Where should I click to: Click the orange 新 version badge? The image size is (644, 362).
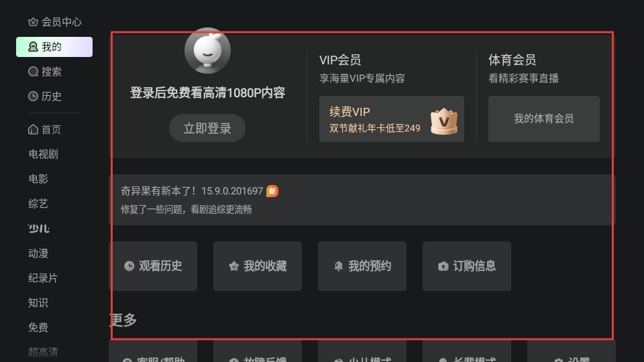pos(272,191)
